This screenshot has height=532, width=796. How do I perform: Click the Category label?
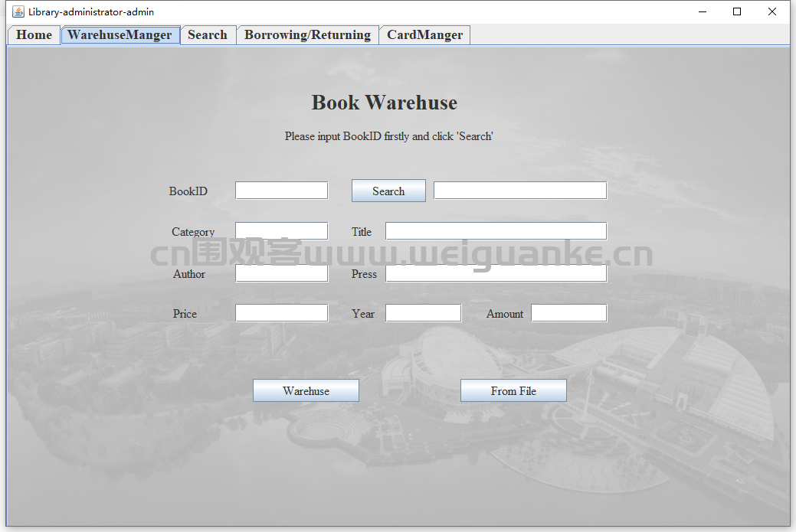(x=193, y=232)
